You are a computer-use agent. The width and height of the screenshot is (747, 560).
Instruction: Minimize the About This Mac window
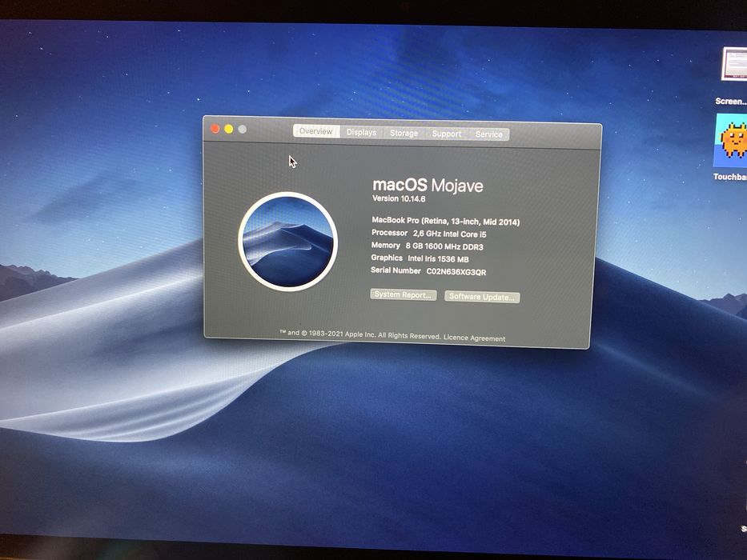point(229,129)
